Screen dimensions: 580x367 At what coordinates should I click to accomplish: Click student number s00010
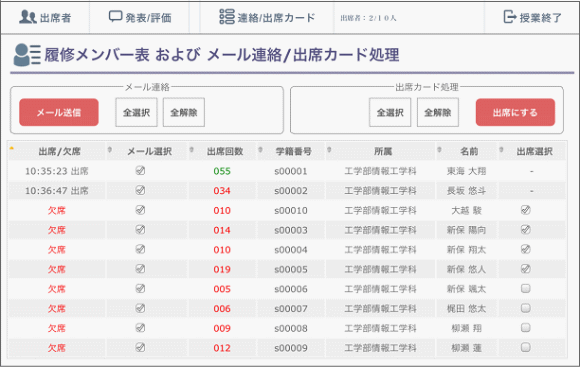pyautogui.click(x=291, y=211)
